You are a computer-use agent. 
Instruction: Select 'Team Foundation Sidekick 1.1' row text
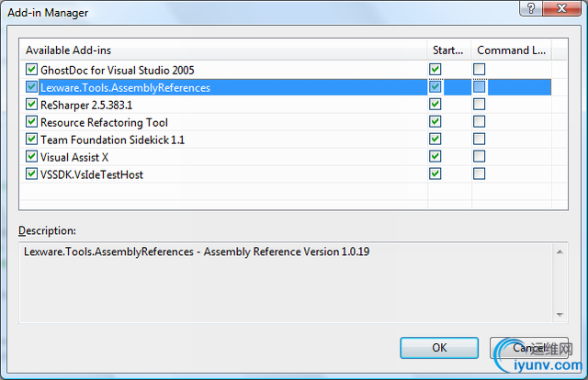tap(112, 140)
